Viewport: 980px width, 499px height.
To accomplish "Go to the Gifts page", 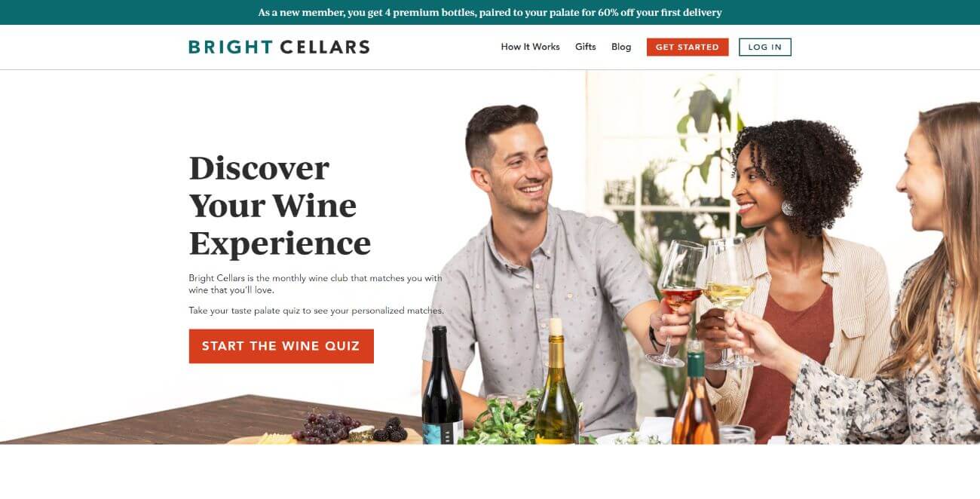I will coord(585,47).
